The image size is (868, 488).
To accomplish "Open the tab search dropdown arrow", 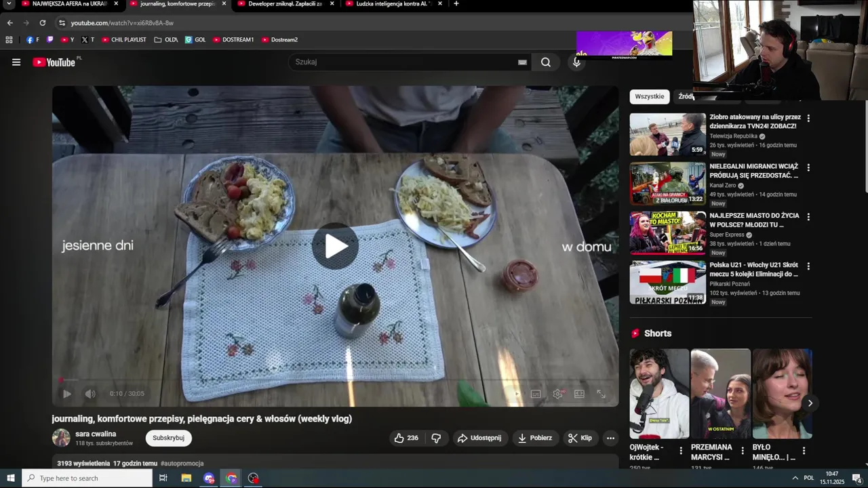I will point(9,3).
